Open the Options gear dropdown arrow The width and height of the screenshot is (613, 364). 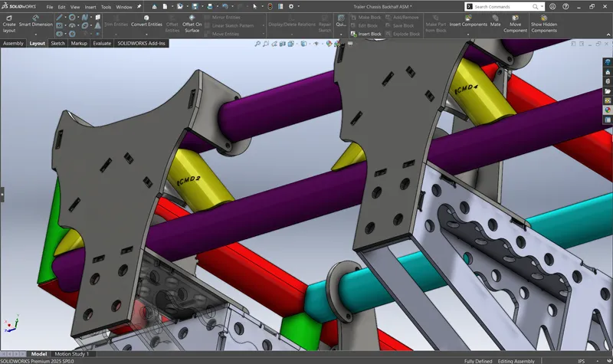(x=299, y=7)
